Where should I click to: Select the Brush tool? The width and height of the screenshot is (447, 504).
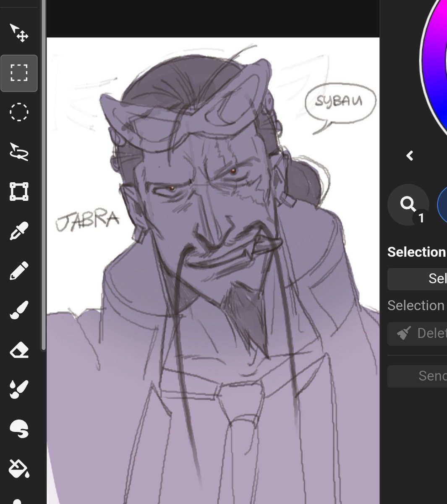click(x=19, y=310)
